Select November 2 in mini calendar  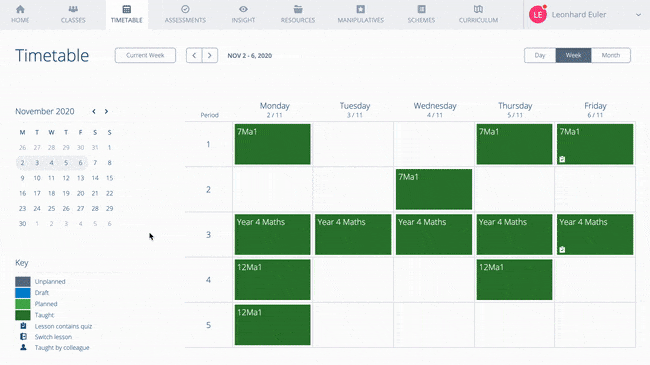[x=22, y=163]
